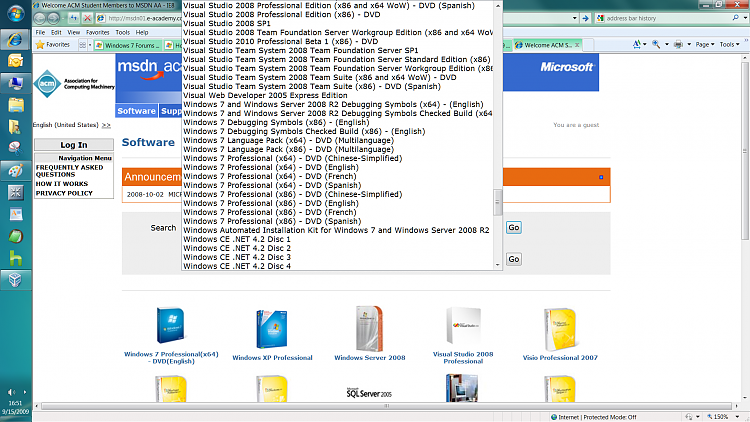This screenshot has height=422, width=750.
Task: Click the volume speaker tray icon
Action: [x=11, y=392]
